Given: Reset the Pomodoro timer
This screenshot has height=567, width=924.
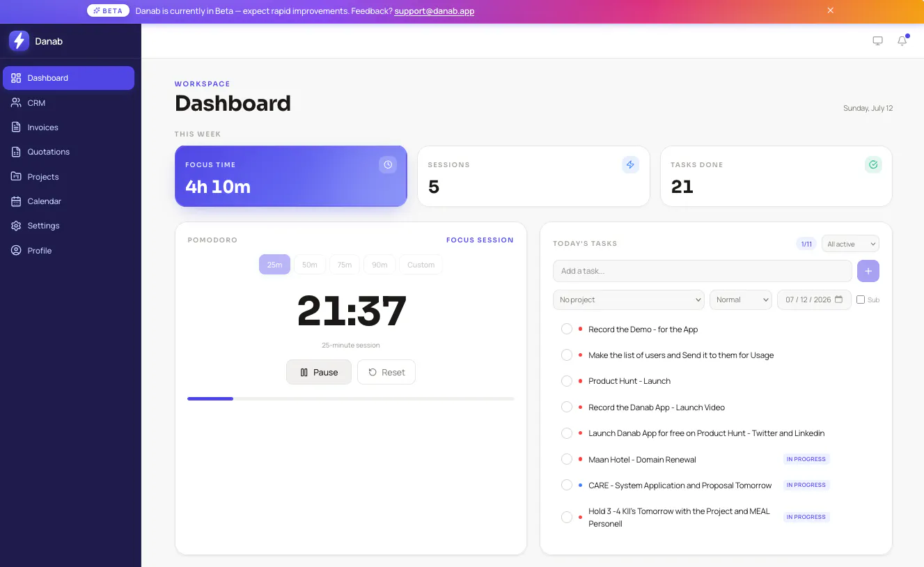Looking at the screenshot, I should (x=386, y=372).
